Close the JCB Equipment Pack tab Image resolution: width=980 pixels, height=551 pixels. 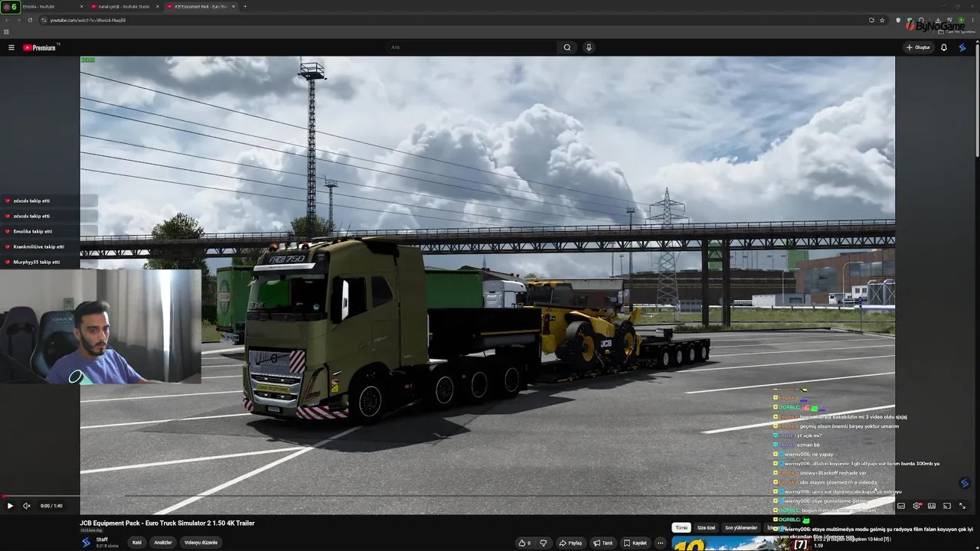click(x=234, y=6)
